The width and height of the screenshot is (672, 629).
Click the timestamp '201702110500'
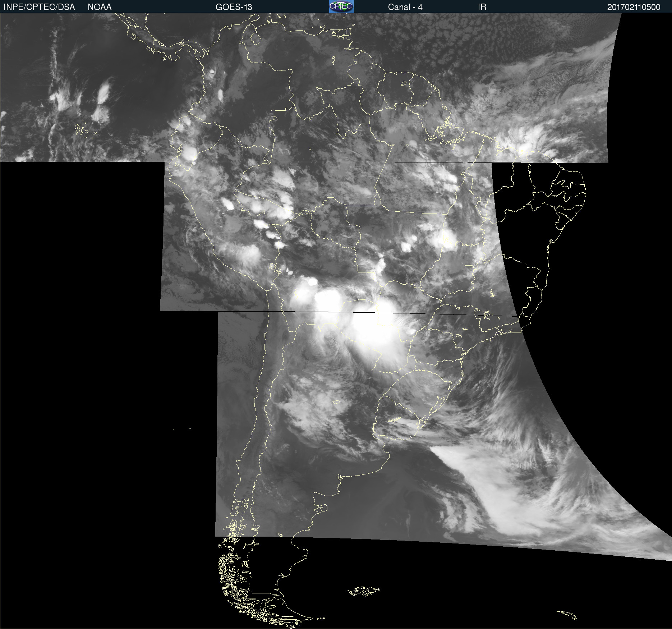634,7
